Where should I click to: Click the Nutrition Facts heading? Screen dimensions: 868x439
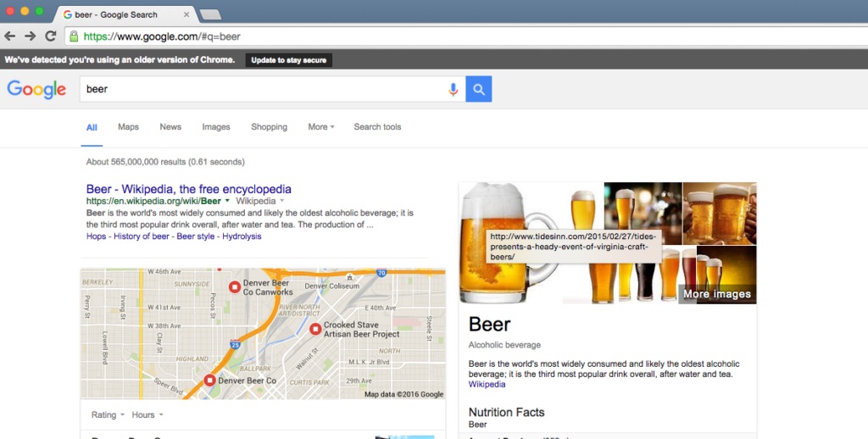[x=507, y=413]
